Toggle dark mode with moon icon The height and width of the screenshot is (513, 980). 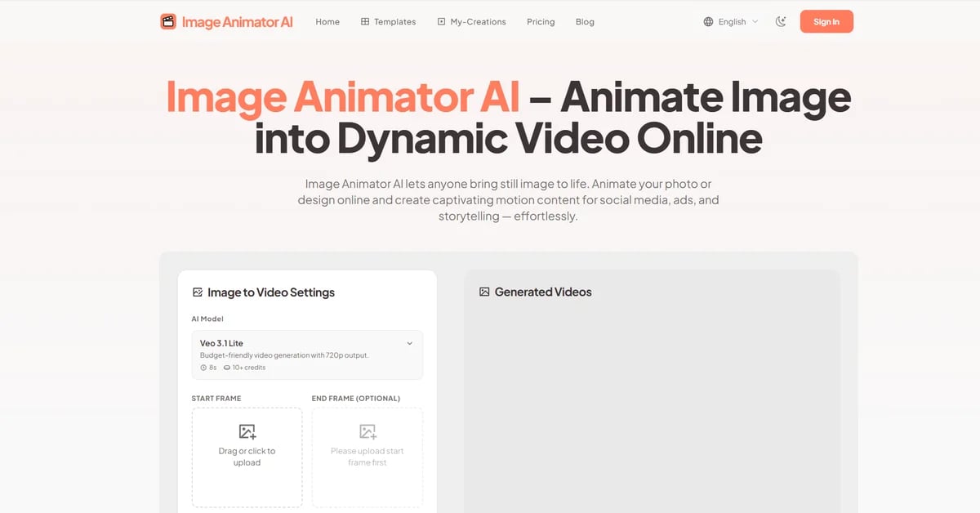click(x=781, y=22)
